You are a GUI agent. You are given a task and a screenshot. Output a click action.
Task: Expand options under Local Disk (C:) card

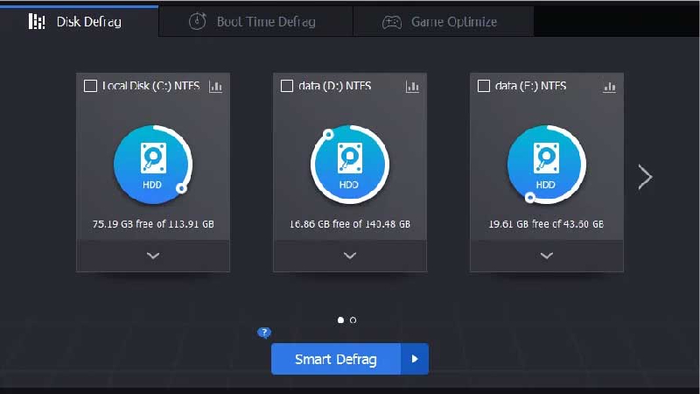click(153, 256)
